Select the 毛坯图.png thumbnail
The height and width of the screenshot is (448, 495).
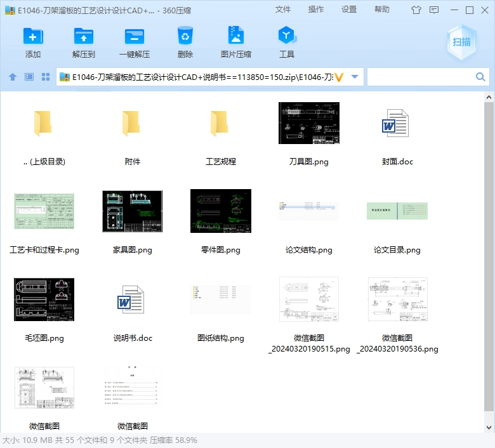coord(44,300)
